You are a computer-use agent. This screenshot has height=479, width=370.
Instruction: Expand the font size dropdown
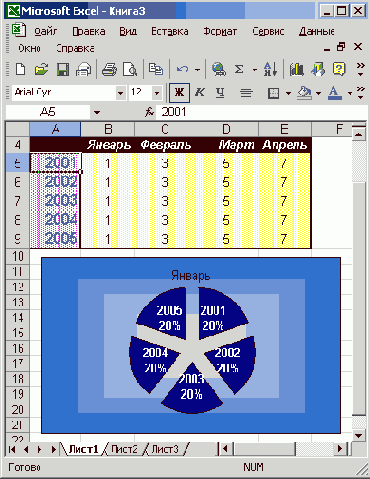coord(157,93)
